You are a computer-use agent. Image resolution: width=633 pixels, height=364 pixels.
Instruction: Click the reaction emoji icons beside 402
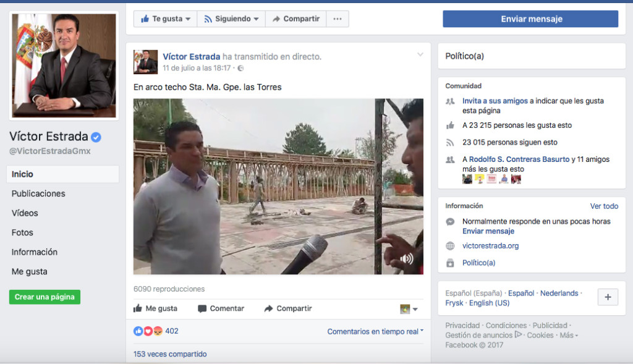tap(148, 331)
